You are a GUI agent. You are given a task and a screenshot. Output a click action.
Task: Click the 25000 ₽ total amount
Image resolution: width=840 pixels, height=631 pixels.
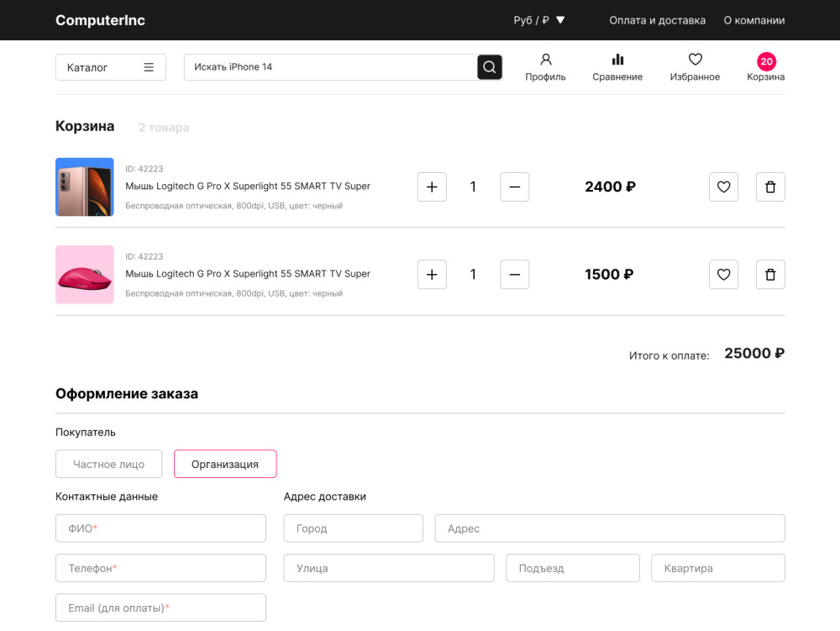pos(754,354)
